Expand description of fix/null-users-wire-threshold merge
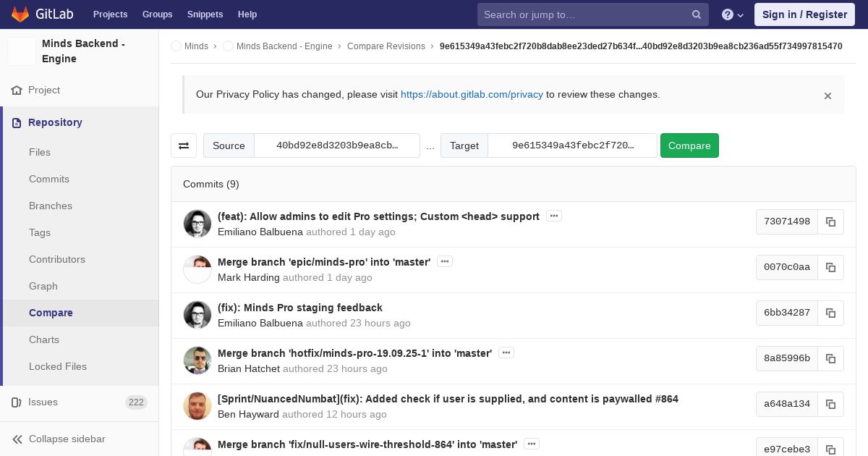The width and height of the screenshot is (868, 456). tap(532, 444)
